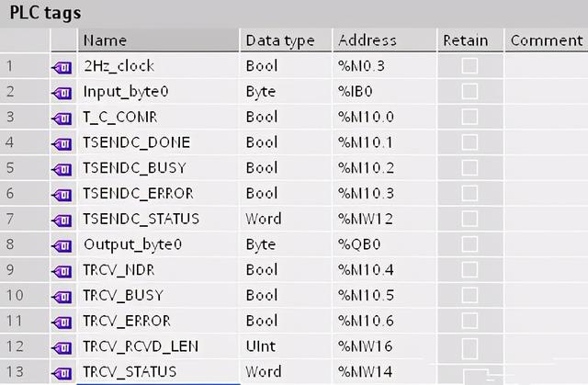Enable Retain for the 2Hz_clock tag
Viewport: 588px width, 385px height.
469,66
